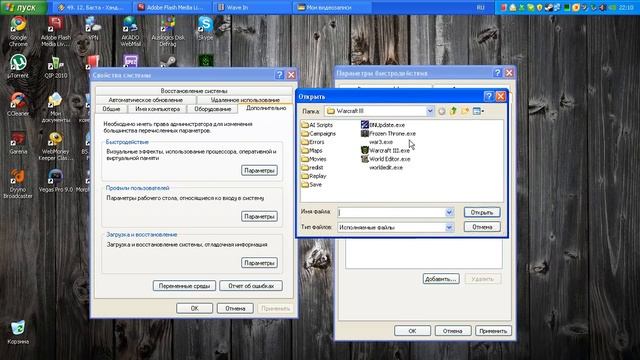The image size is (640, 360).
Task: Open the Errors folder
Action: (313, 142)
